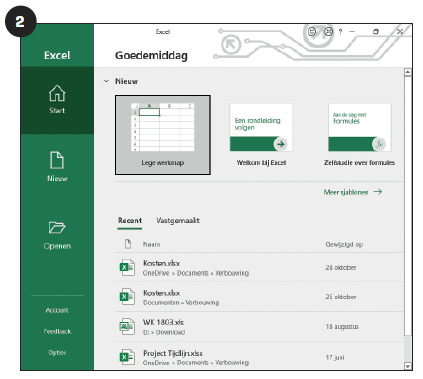Image resolution: width=423 pixels, height=379 pixels.
Task: Close the Excel window
Action: pyautogui.click(x=400, y=31)
